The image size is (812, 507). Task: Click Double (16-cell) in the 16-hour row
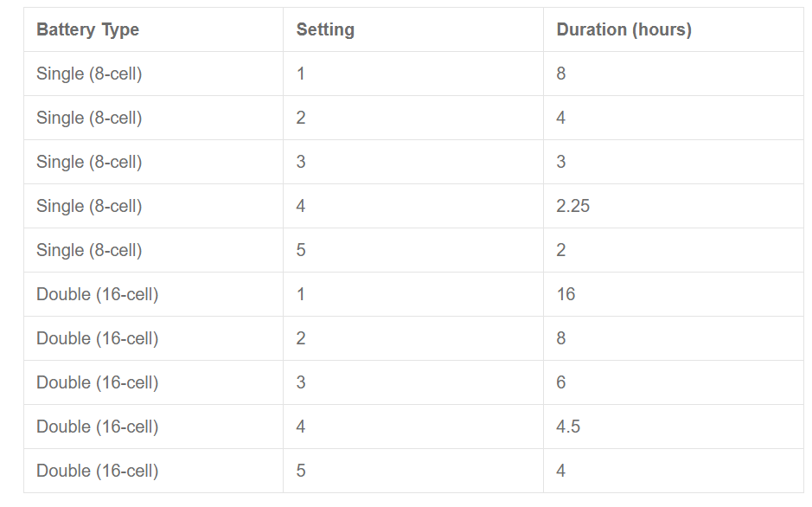click(x=97, y=294)
